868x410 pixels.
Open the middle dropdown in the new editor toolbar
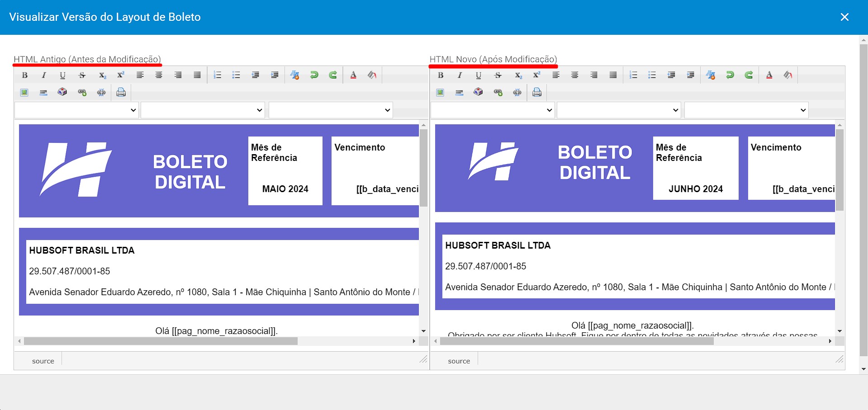pyautogui.click(x=618, y=110)
